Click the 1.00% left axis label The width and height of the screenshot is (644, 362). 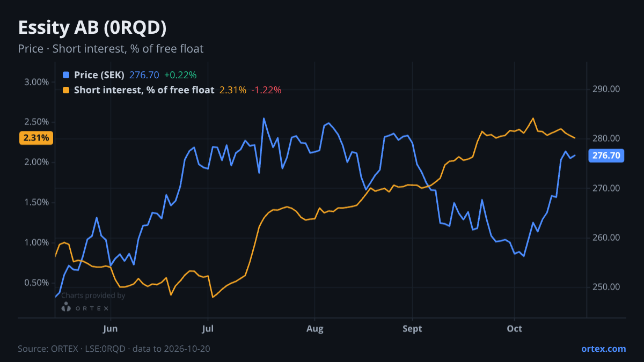tap(36, 242)
